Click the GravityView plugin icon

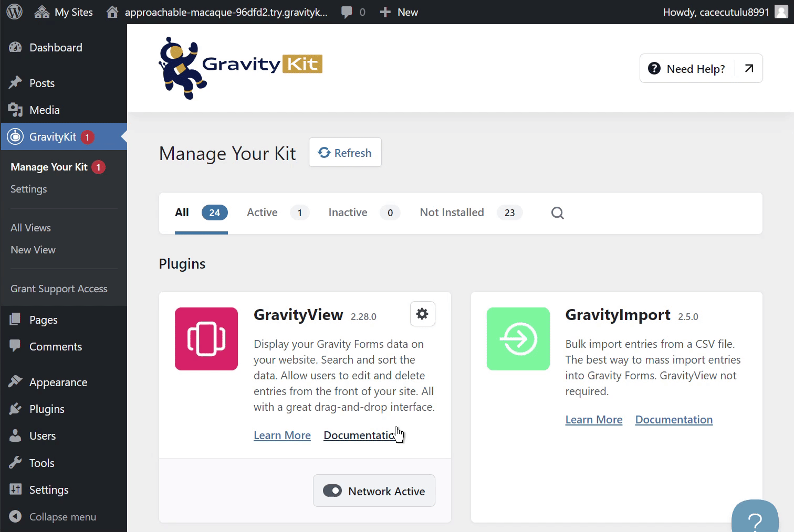[x=206, y=339]
